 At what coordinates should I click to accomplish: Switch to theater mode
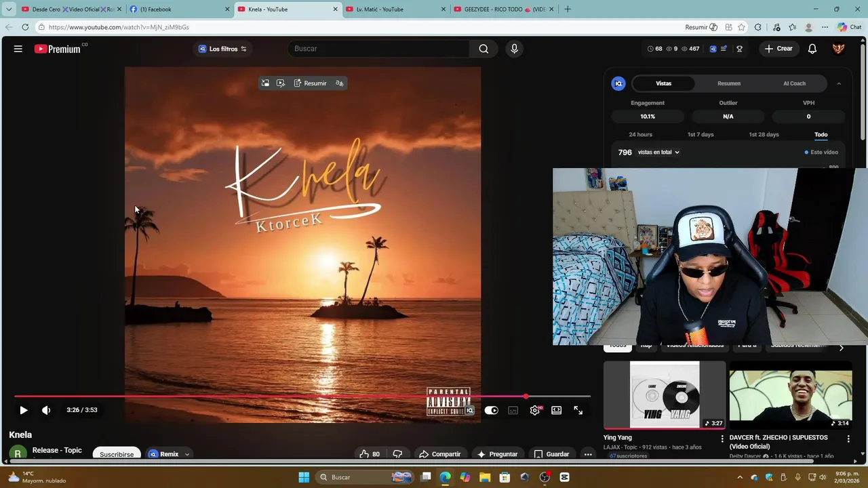pos(557,410)
